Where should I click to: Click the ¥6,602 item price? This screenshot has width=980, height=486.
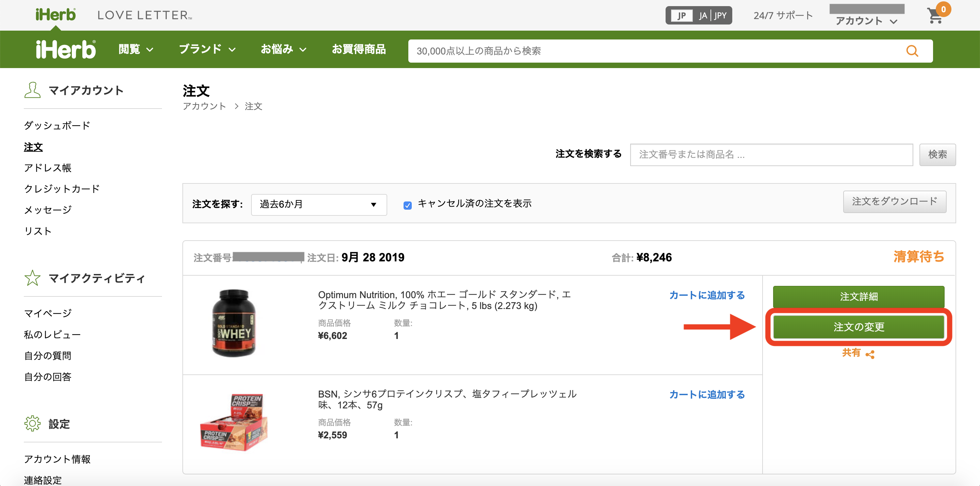tap(332, 336)
